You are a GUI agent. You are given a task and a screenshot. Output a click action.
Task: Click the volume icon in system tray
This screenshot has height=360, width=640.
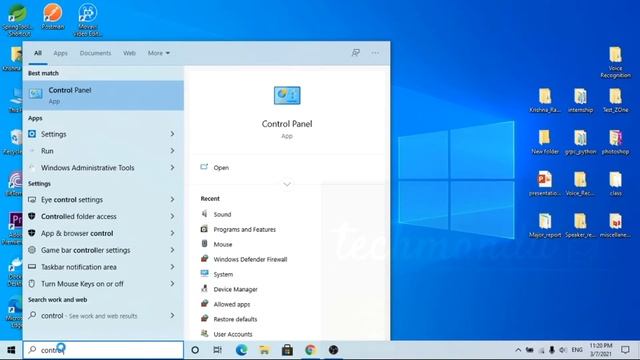pos(563,350)
